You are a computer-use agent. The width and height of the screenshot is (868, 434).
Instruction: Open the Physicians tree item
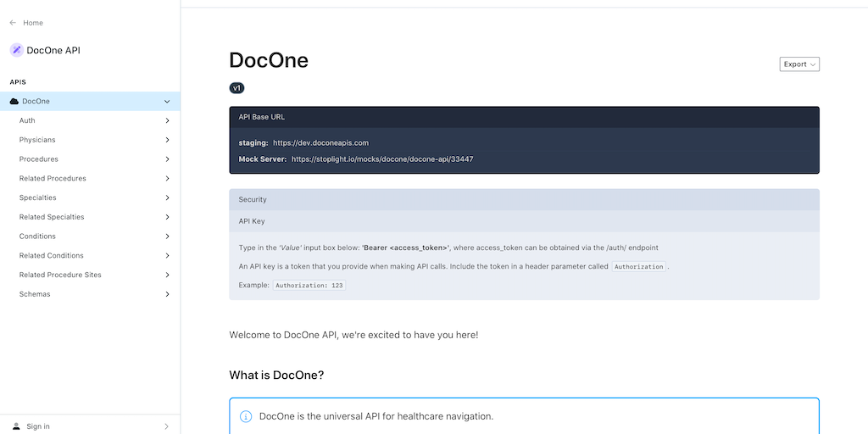[x=90, y=140]
